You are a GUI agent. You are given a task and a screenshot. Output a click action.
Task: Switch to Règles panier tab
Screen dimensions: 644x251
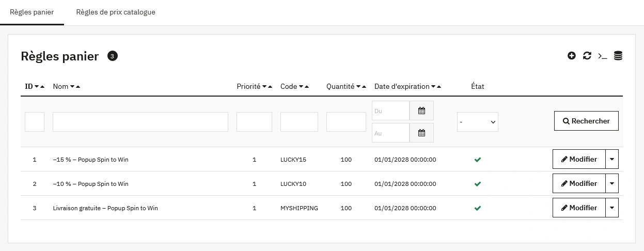(x=32, y=12)
